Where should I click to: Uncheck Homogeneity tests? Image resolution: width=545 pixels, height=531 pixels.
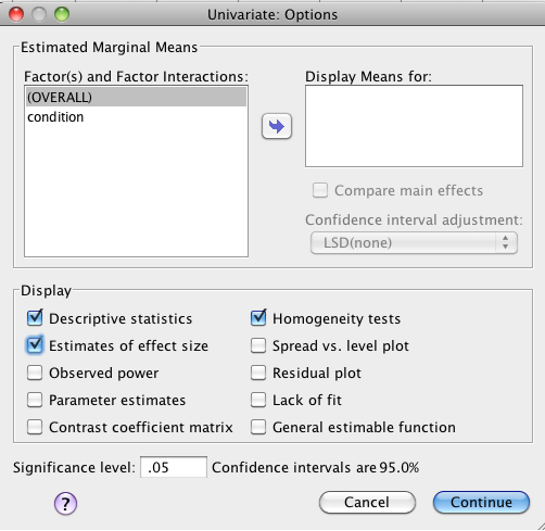pyautogui.click(x=258, y=318)
